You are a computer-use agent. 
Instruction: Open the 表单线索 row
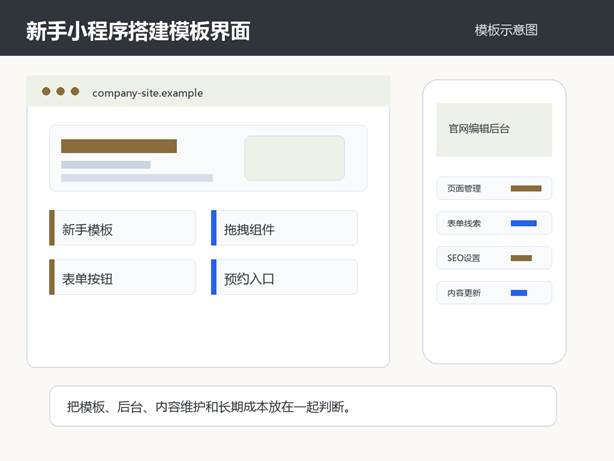(x=494, y=223)
